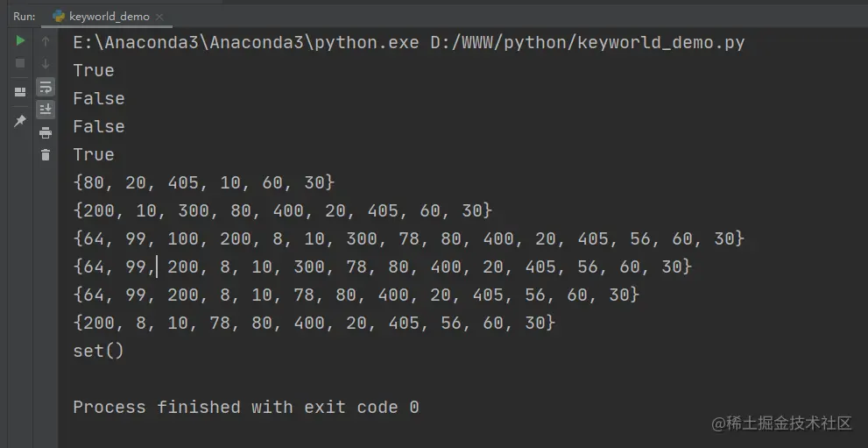Print the console output using printer icon
868x448 pixels.
[46, 133]
